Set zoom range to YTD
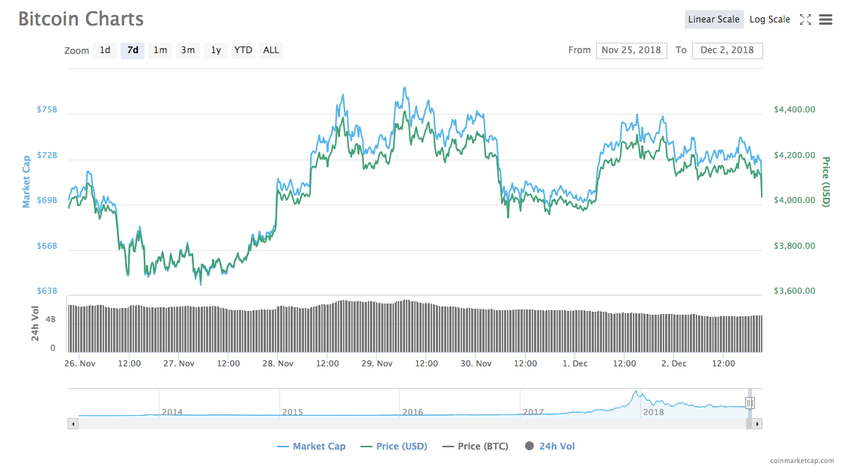868x475 pixels. pyautogui.click(x=243, y=50)
